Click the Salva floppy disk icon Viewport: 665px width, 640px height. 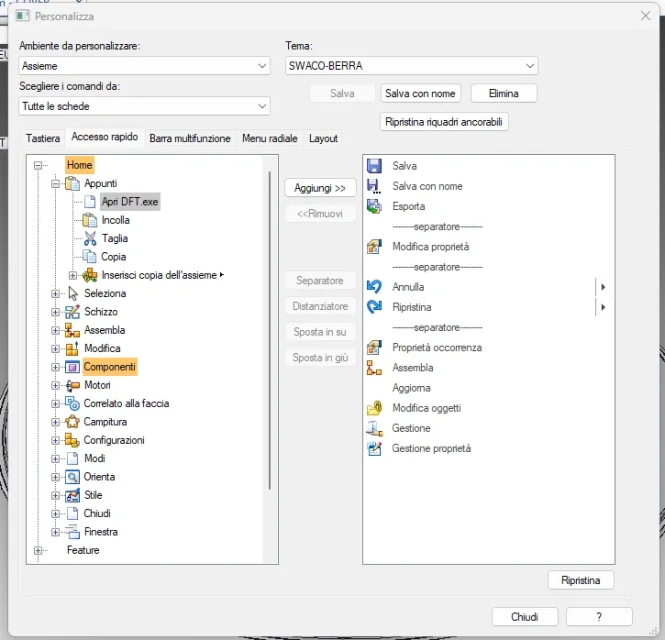click(x=374, y=166)
